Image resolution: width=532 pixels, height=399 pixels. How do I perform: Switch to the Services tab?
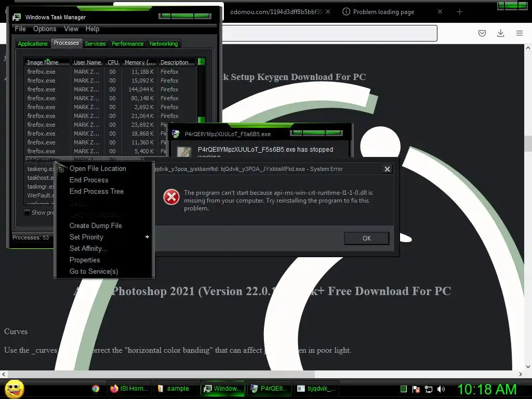click(96, 44)
